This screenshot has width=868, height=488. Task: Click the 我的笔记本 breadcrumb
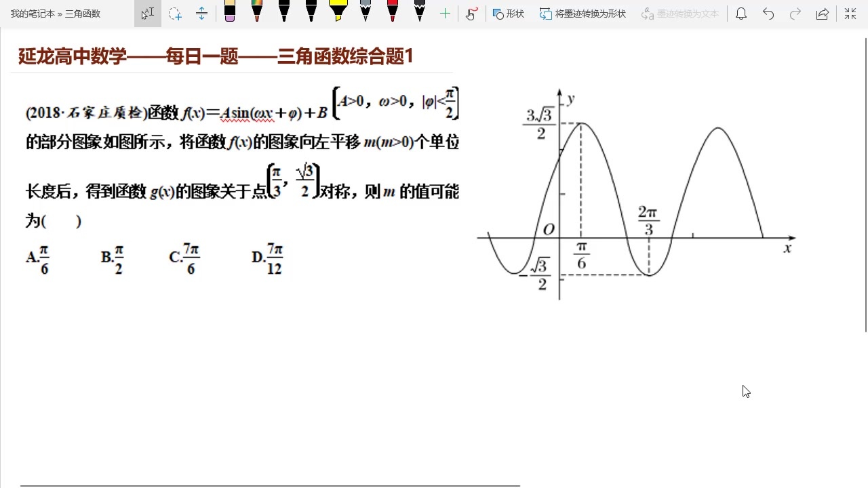pos(32,14)
